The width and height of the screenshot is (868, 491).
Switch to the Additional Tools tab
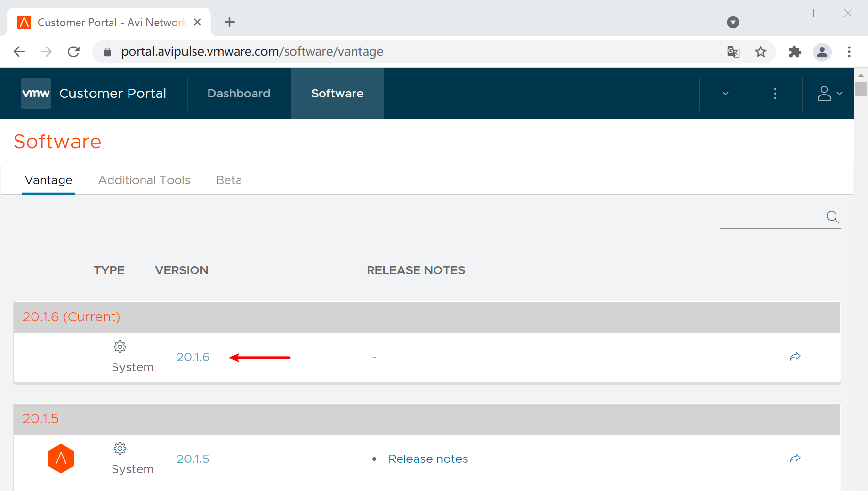[144, 180]
